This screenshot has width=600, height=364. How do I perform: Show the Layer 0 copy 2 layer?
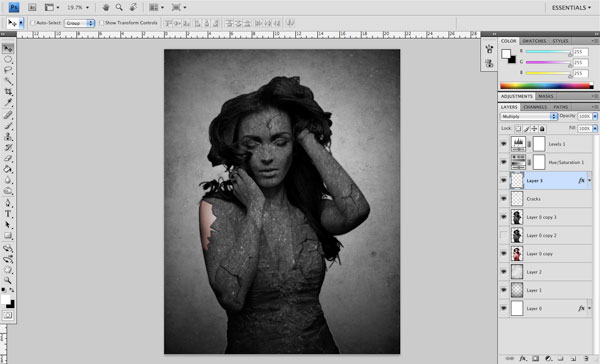point(504,235)
